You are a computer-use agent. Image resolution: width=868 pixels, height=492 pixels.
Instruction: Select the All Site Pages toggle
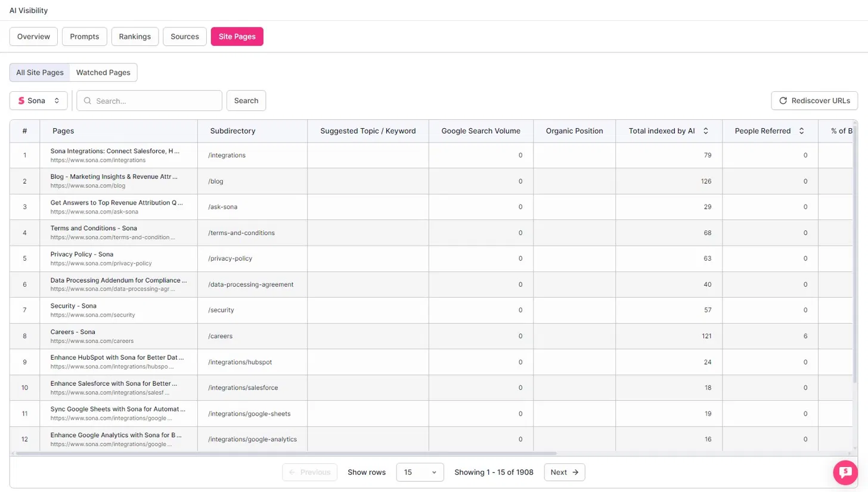click(40, 73)
